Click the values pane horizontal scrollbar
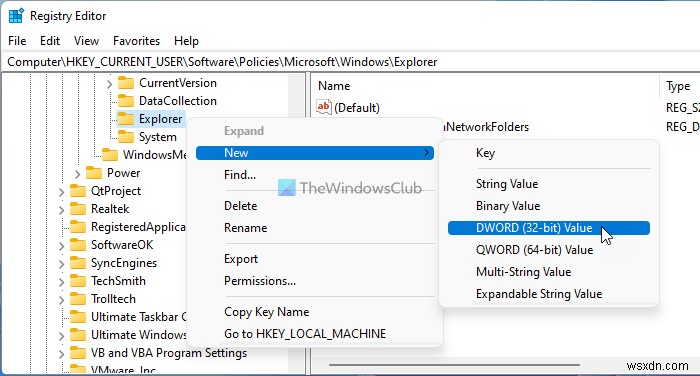 454,365
